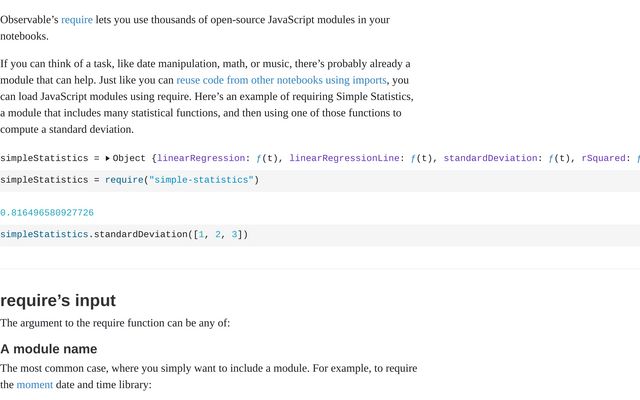Click the horizontal divider above 'require’s input'

(320, 268)
